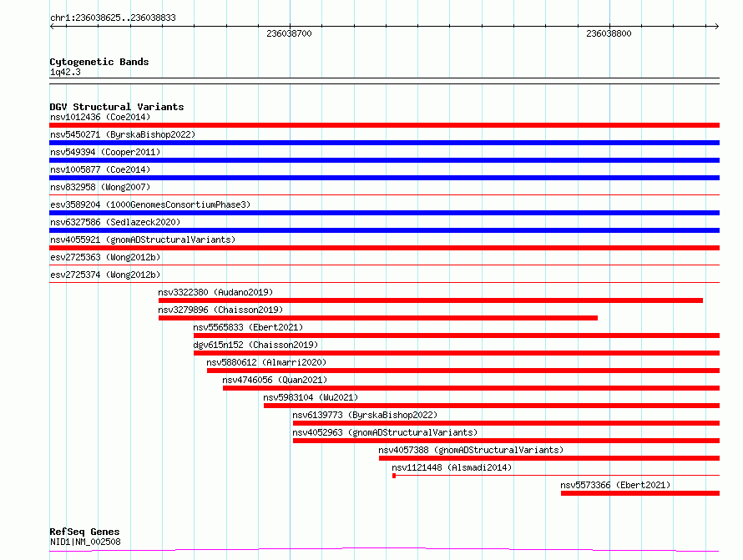Image resolution: width=743 pixels, height=560 pixels.
Task: Click the nsv1012436 (Coe2014) variant label
Action: pyautogui.click(x=100, y=117)
